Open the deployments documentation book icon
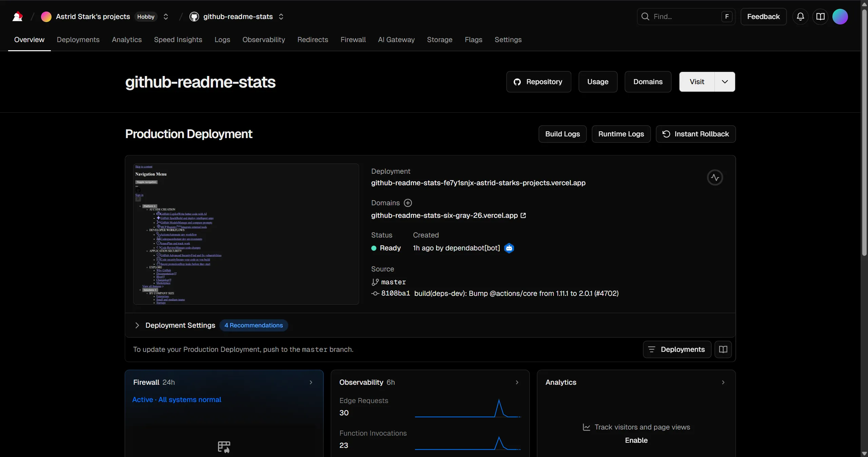 click(x=724, y=349)
